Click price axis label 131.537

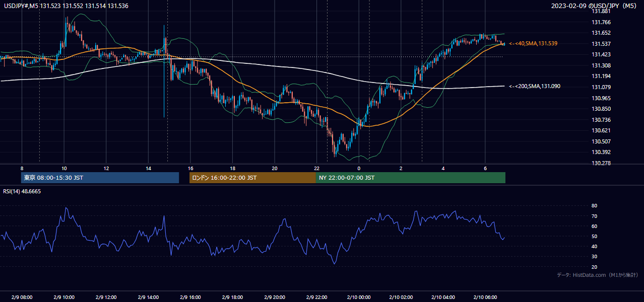pos(601,44)
